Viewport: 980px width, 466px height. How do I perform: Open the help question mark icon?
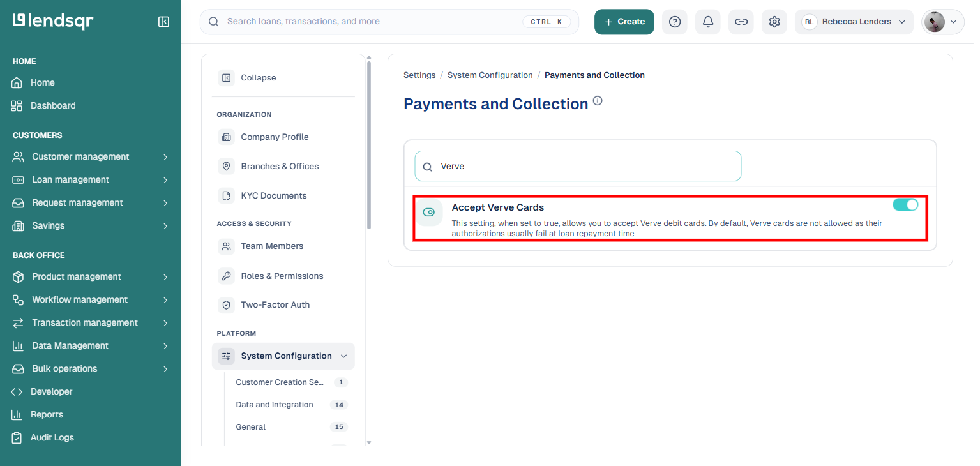pos(675,22)
